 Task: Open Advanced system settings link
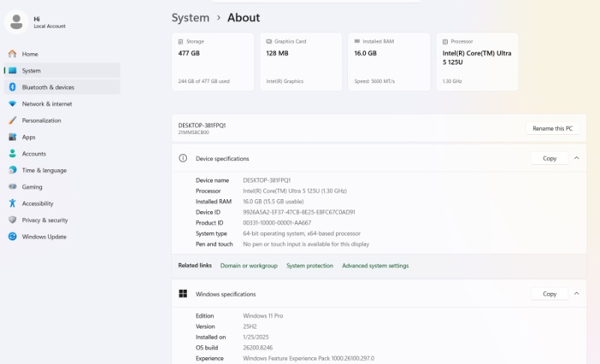coord(375,266)
